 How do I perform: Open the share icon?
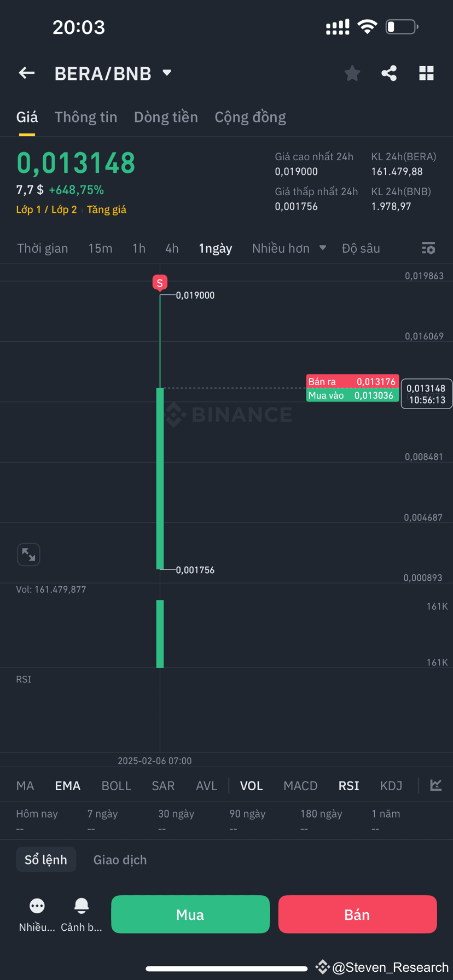click(389, 73)
